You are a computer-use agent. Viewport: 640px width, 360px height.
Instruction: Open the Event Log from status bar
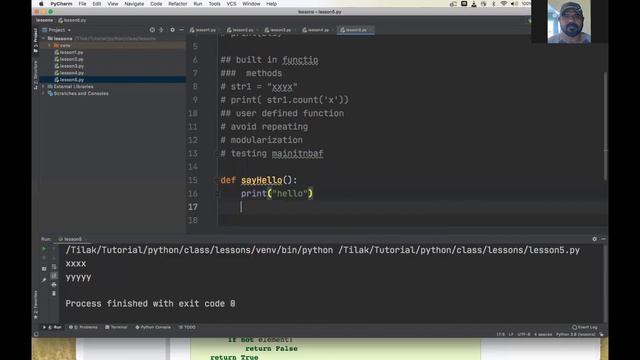coord(585,327)
